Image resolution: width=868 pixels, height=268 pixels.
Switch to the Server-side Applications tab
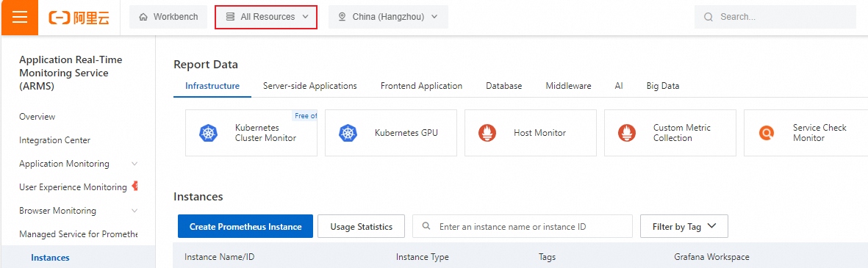pos(310,86)
